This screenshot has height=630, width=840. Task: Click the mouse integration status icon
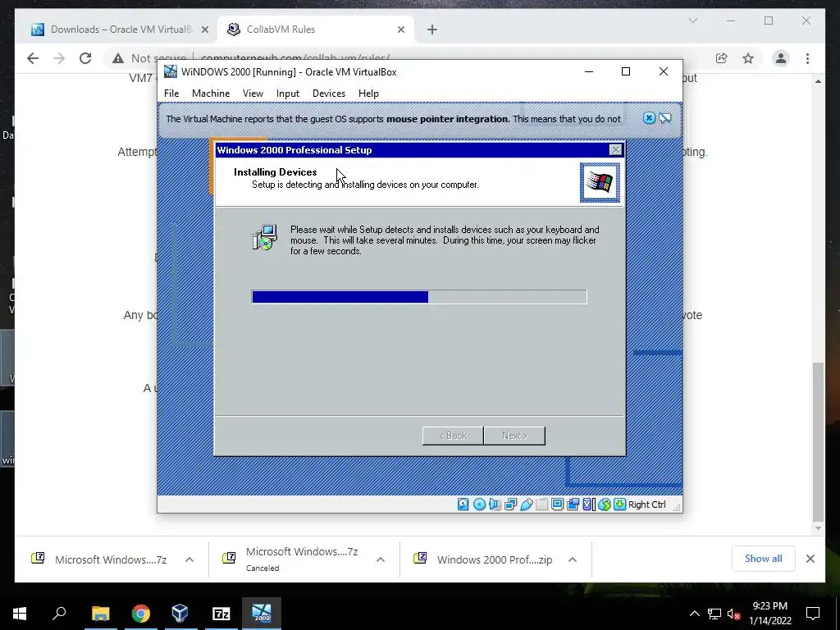coord(605,504)
